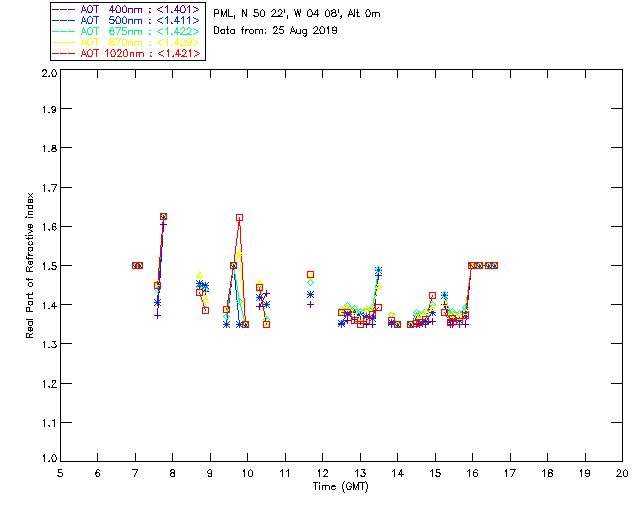Click the peak data point near 7.75 GMT
Image resolution: width=640 pixels, height=512 pixels.
click(163, 216)
